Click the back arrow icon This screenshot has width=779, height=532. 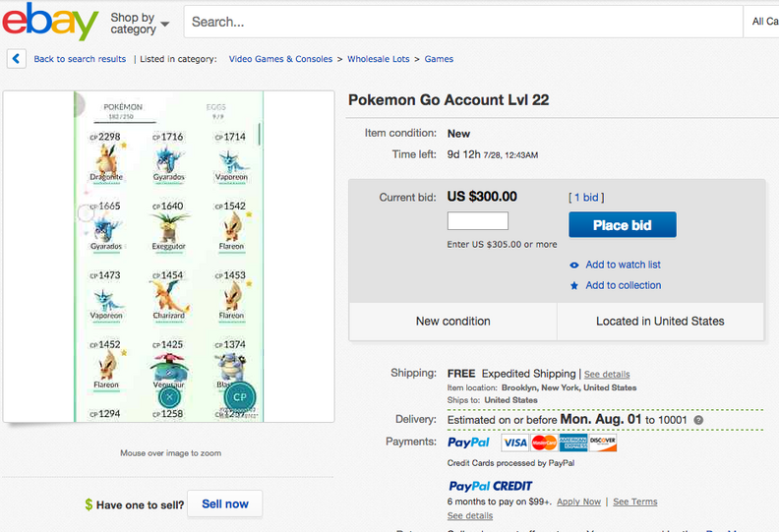[x=16, y=59]
